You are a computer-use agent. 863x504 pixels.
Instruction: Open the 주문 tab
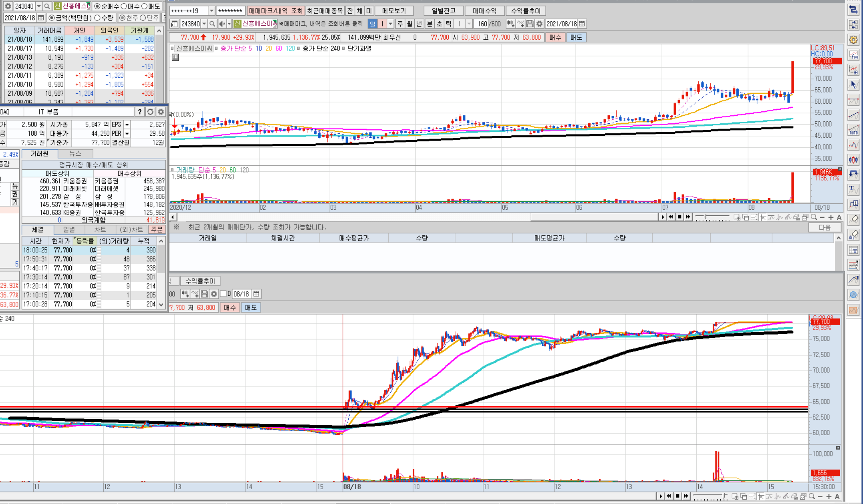click(157, 229)
